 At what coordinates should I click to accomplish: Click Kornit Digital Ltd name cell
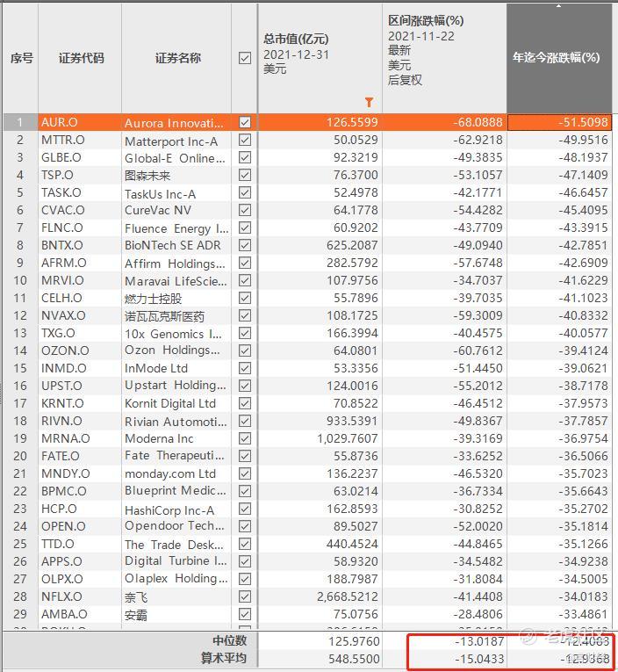pos(176,403)
